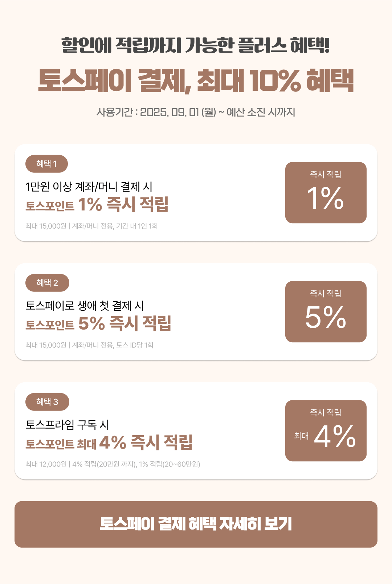This screenshot has width=392, height=584.
Task: Click the 즉시 적립 최대 4% box
Action: 326,430
